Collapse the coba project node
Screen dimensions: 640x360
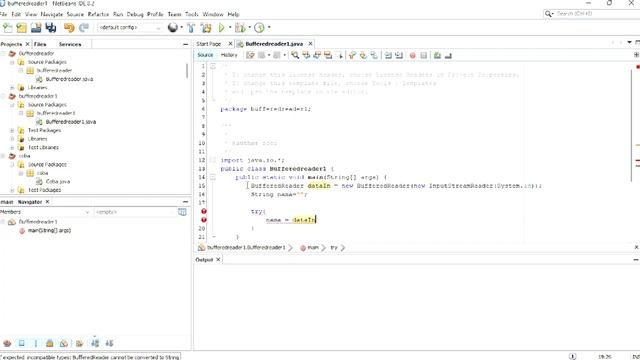tap(3, 156)
